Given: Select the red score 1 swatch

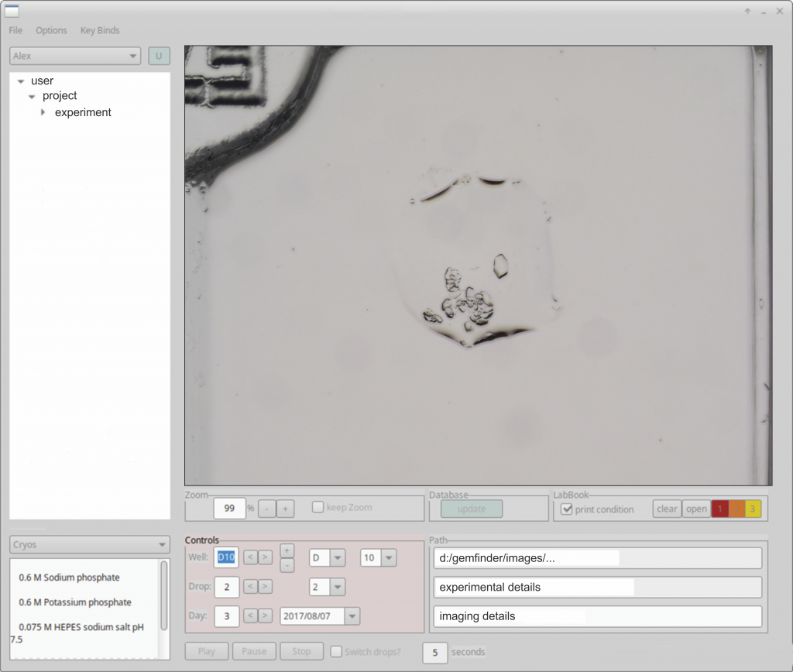Looking at the screenshot, I should click(x=719, y=509).
